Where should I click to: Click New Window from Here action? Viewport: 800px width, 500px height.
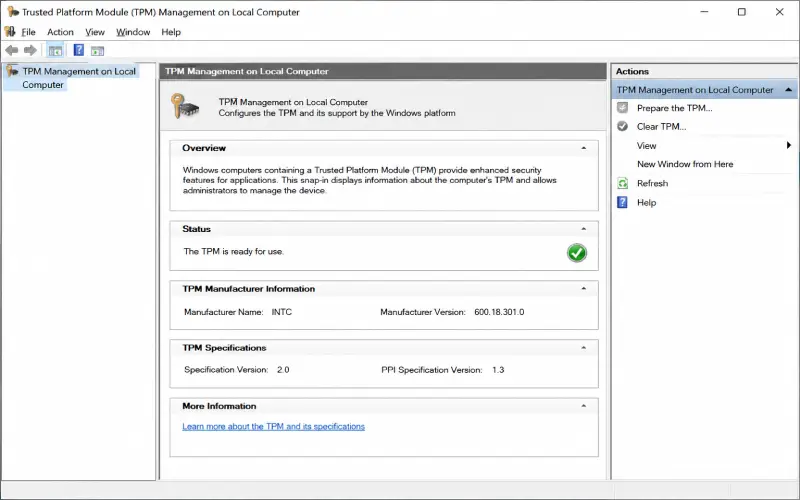[x=685, y=164]
